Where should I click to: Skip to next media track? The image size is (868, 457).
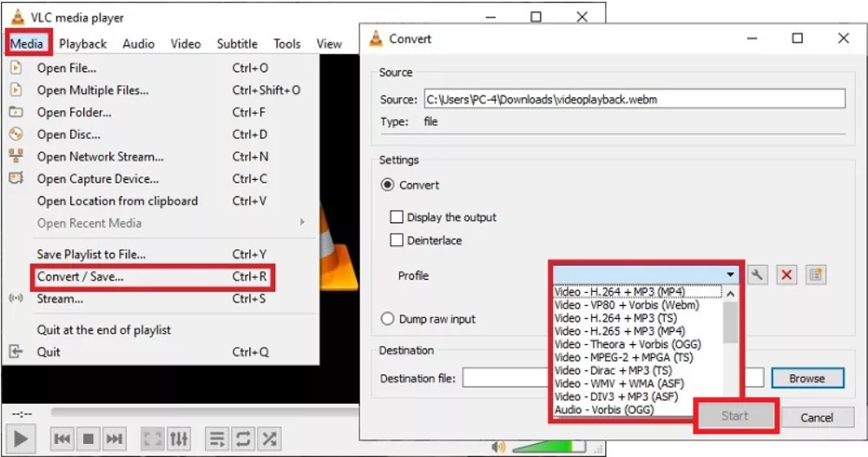[x=115, y=439]
